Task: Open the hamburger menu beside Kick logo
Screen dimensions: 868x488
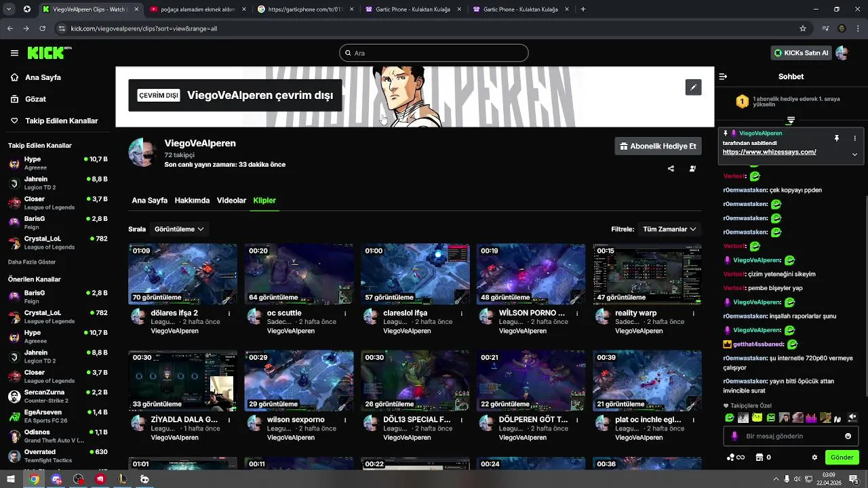Action: (14, 53)
